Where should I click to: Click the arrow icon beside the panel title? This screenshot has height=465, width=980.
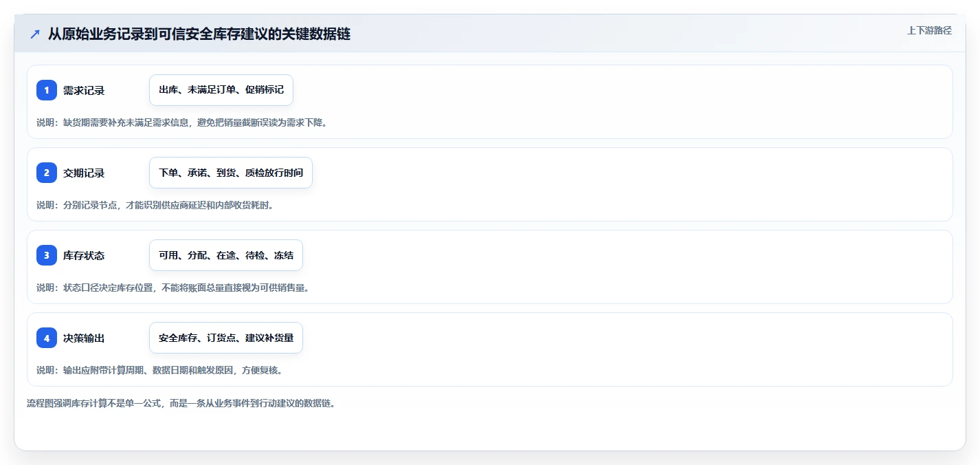pyautogui.click(x=35, y=34)
